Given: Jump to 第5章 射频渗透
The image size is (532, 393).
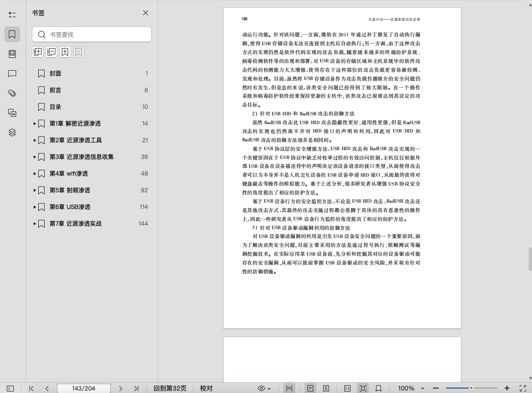Looking at the screenshot, I should click(x=70, y=190).
